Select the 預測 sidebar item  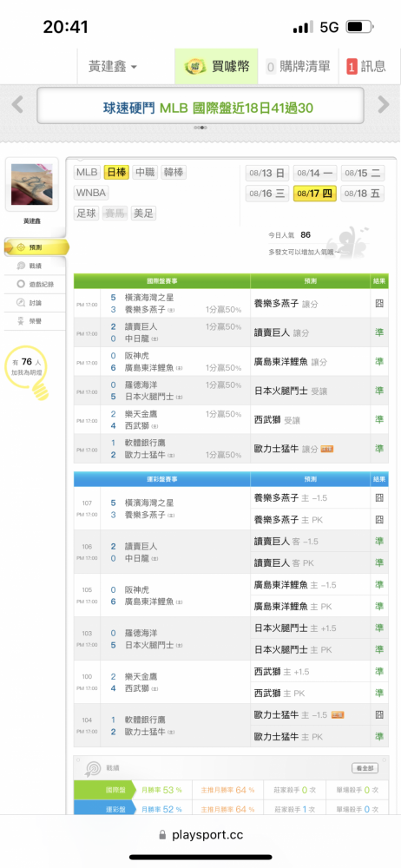pos(36,247)
